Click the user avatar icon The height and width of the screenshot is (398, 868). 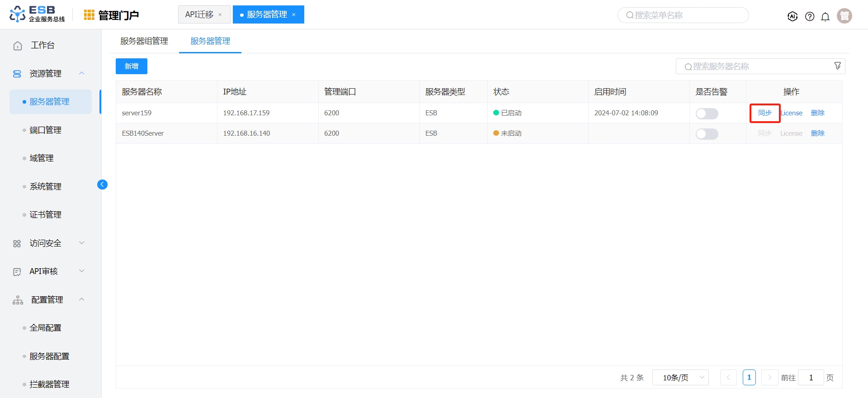(844, 16)
